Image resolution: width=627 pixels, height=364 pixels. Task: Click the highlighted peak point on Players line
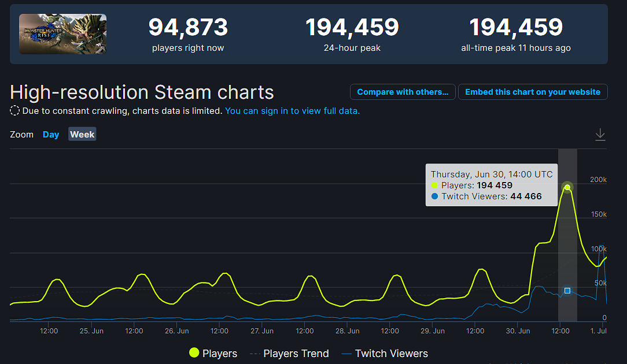[x=567, y=188]
